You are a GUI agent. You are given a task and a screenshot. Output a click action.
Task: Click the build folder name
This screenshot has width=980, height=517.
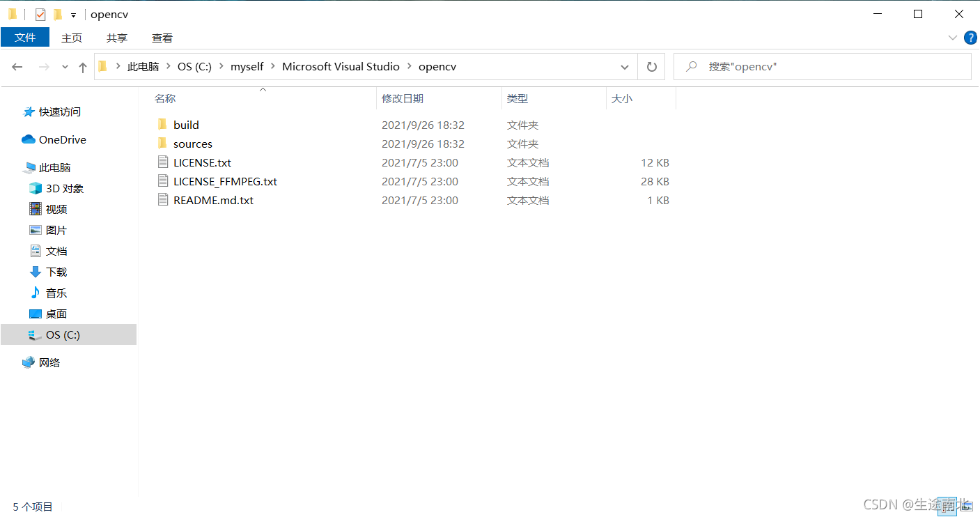(x=186, y=125)
